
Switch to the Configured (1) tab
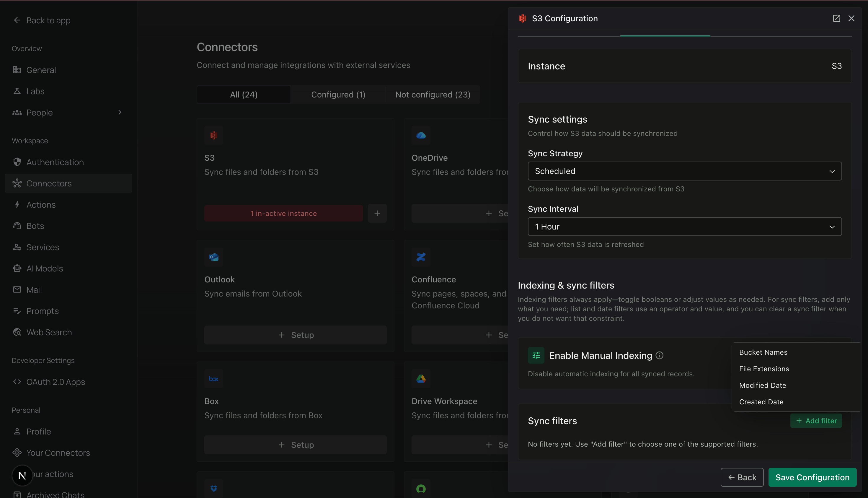[338, 95]
